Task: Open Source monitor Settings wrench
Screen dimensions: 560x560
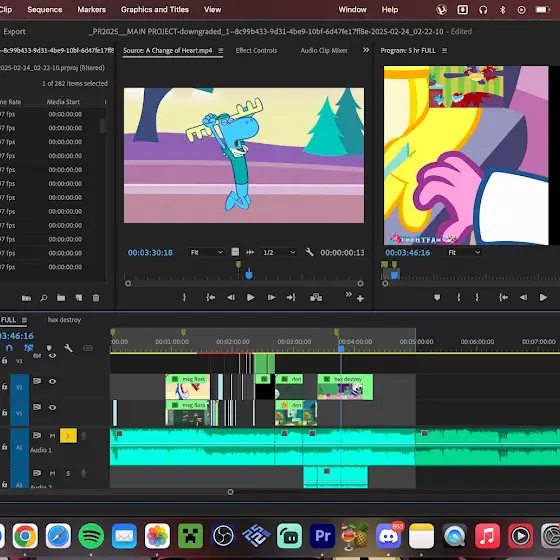Action: [x=309, y=252]
